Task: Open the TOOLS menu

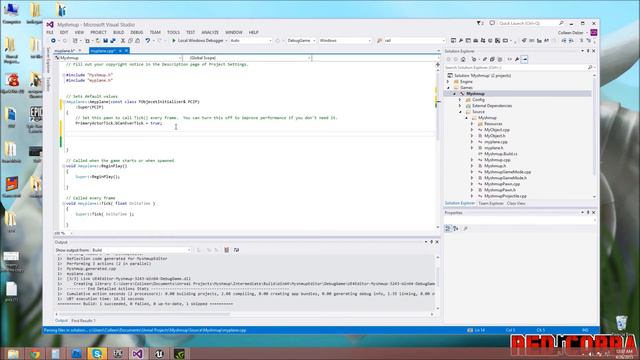Action: click(173, 32)
